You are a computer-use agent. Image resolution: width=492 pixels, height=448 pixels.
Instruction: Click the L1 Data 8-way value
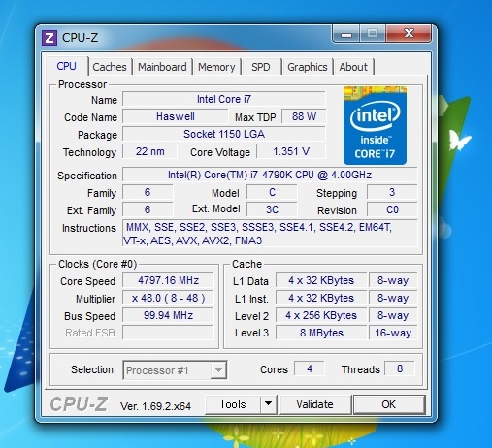click(393, 280)
